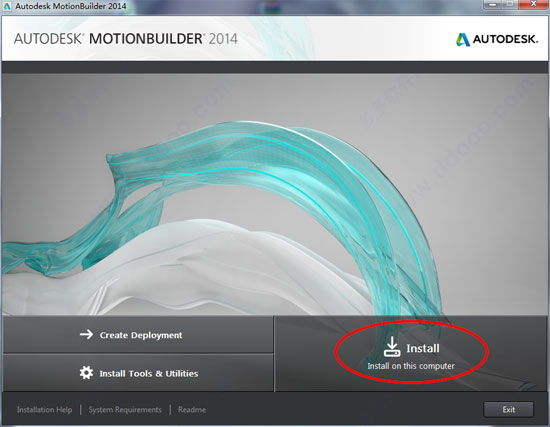This screenshot has width=550, height=427.
Task: Open the Installation Help link
Action: [x=45, y=409]
